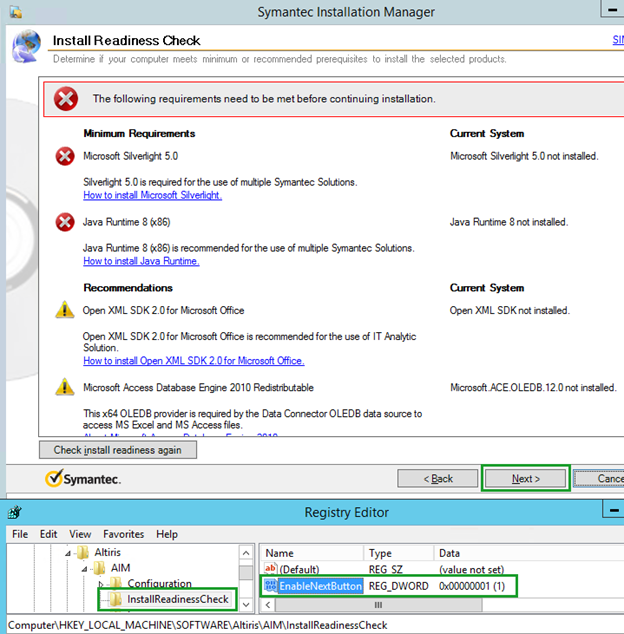Image resolution: width=624 pixels, height=634 pixels.
Task: Select the (Default) value name
Action: 299,569
